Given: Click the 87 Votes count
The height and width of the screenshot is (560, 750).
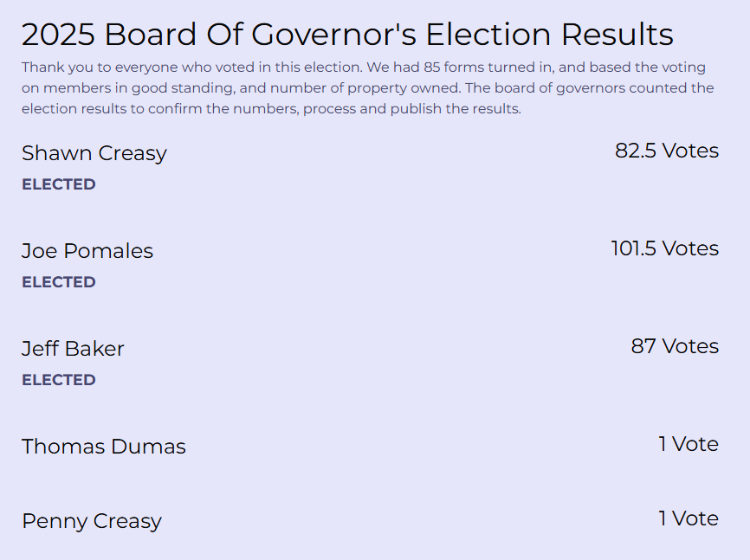Looking at the screenshot, I should pos(675,346).
